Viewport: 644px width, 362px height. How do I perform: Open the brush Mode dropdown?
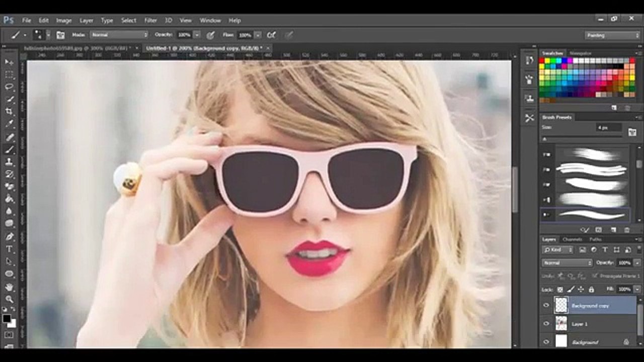coord(119,35)
